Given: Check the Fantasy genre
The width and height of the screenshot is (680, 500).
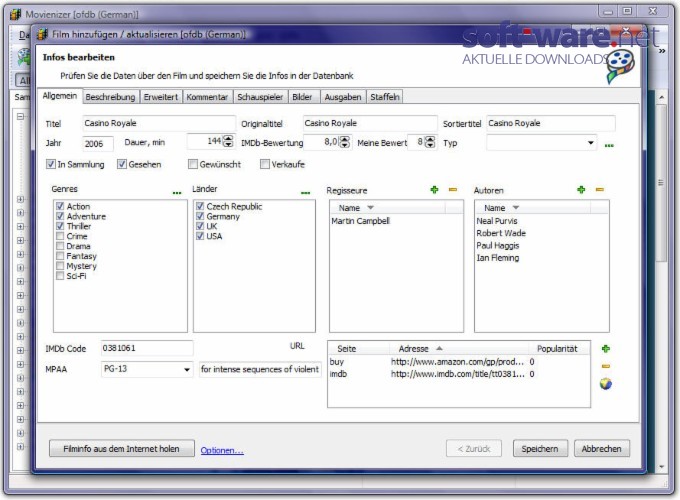Looking at the screenshot, I should click(x=60, y=256).
